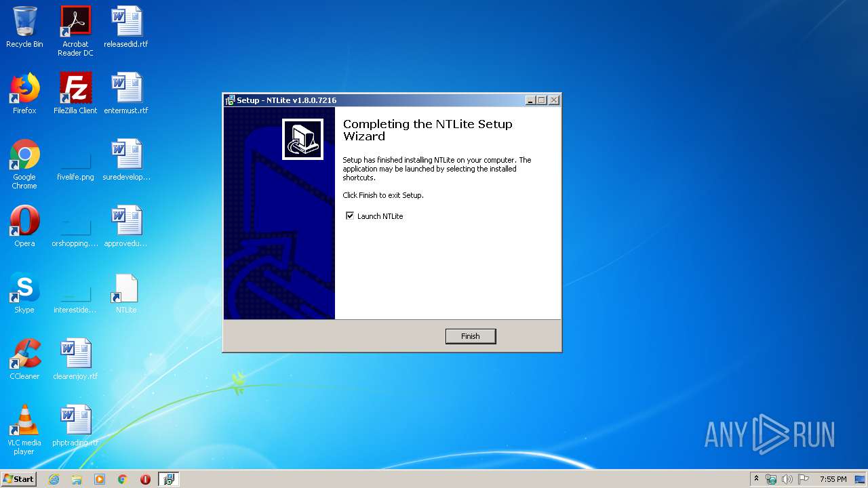
Task: Click the NTLite Setup taskbar button
Action: 168,479
